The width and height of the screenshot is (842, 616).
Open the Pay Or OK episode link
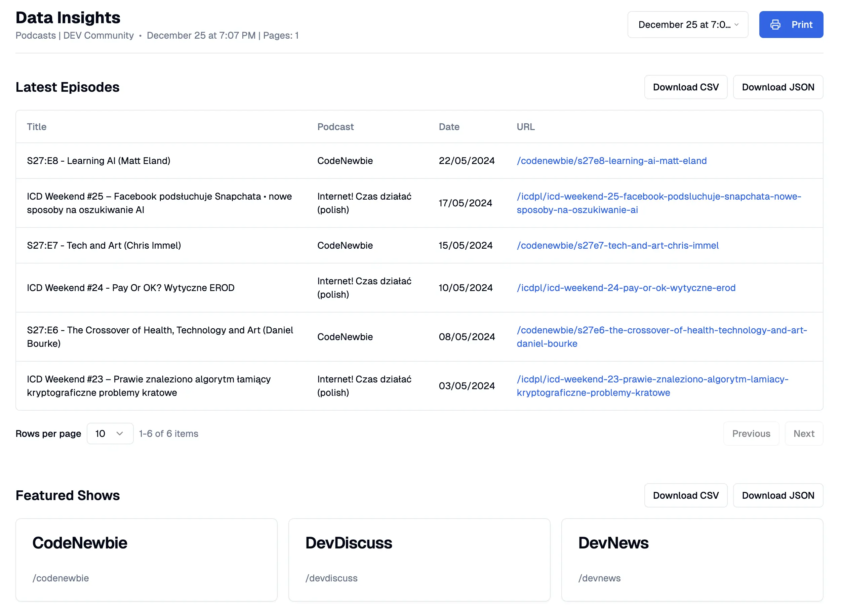626,287
